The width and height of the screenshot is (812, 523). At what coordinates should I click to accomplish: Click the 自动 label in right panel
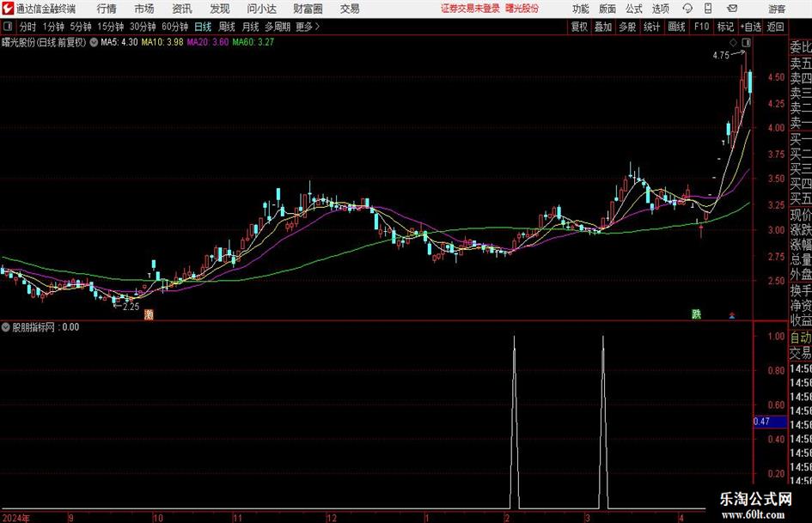801,338
